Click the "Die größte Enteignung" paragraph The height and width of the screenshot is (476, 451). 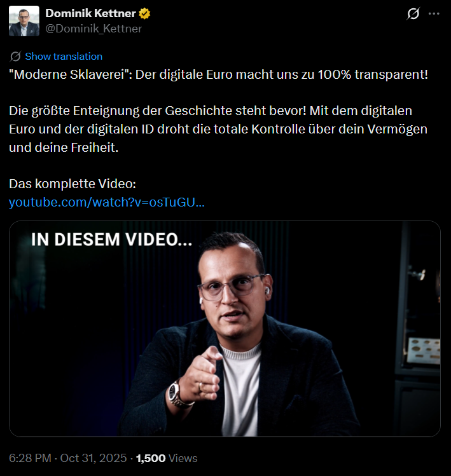(x=218, y=129)
